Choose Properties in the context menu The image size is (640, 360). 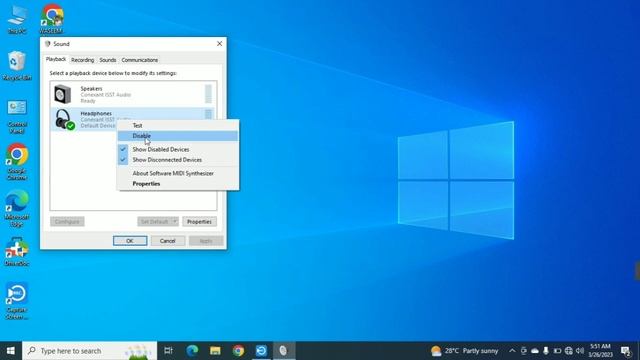[178, 184]
